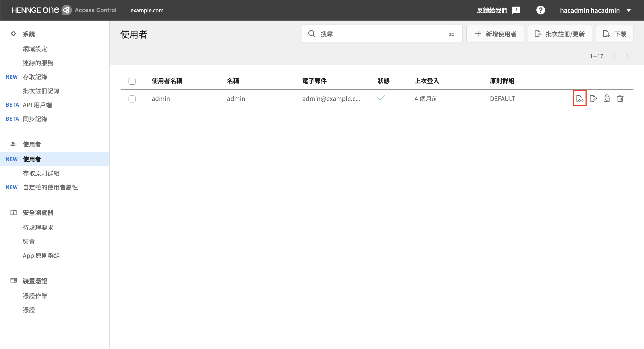Open 批次註冊記錄 in sidebar
The height and width of the screenshot is (349, 644).
[x=41, y=91]
